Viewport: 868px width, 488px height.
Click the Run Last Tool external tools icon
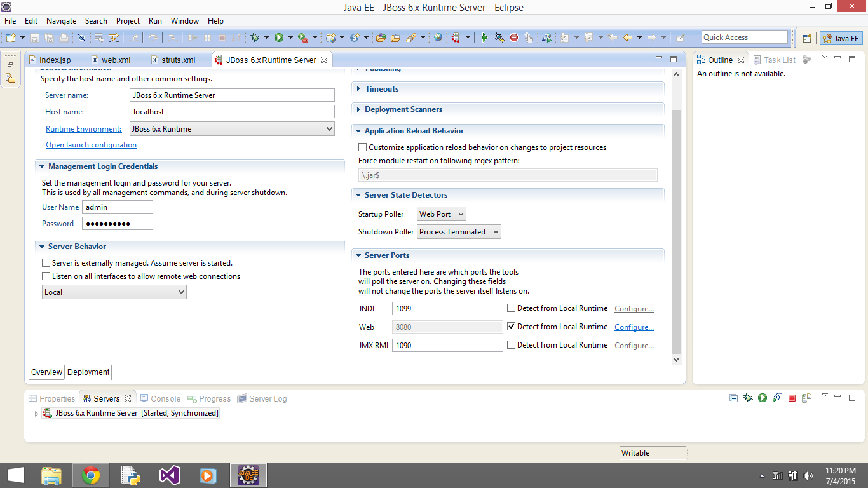pyautogui.click(x=303, y=38)
